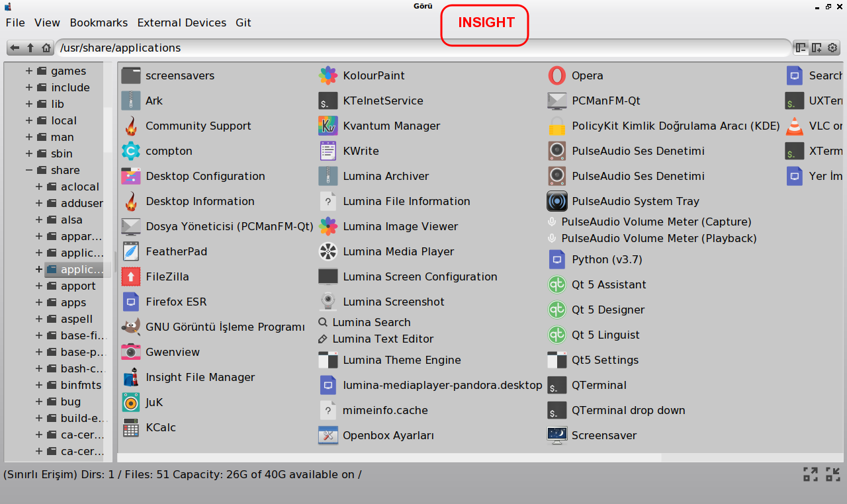
Task: Go back with the left arrow button
Action: coord(15,48)
